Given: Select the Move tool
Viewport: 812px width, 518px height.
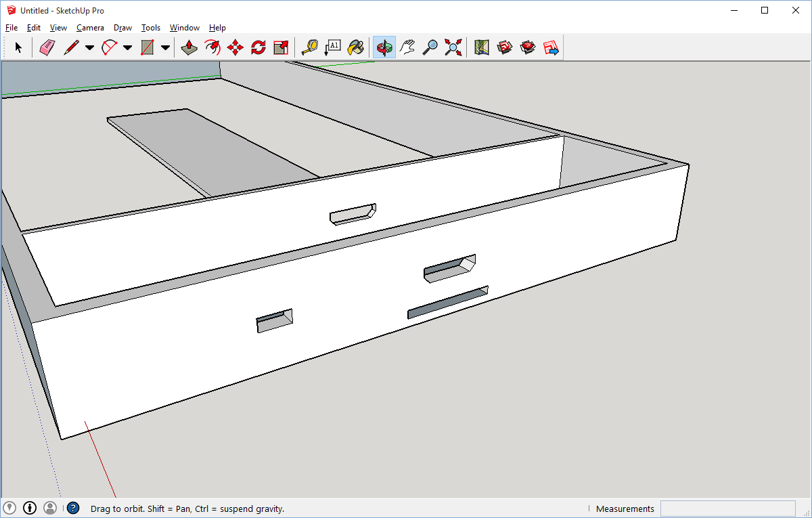Looking at the screenshot, I should (235, 47).
